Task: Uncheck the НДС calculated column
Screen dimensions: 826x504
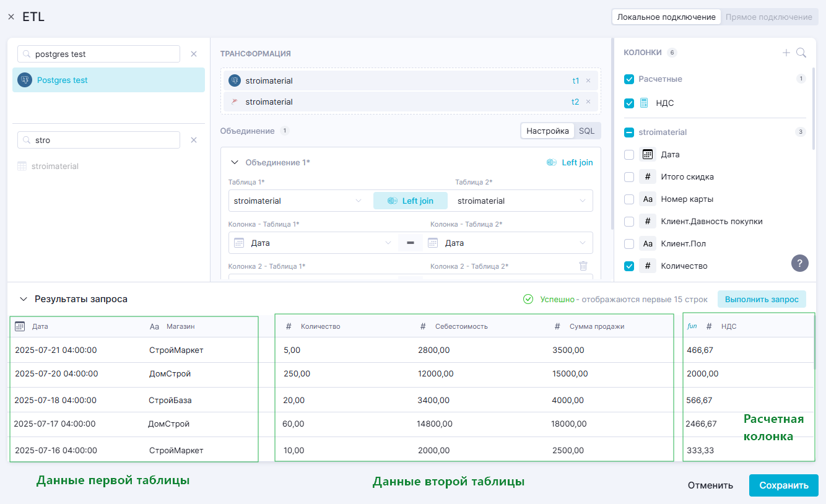Action: 629,103
